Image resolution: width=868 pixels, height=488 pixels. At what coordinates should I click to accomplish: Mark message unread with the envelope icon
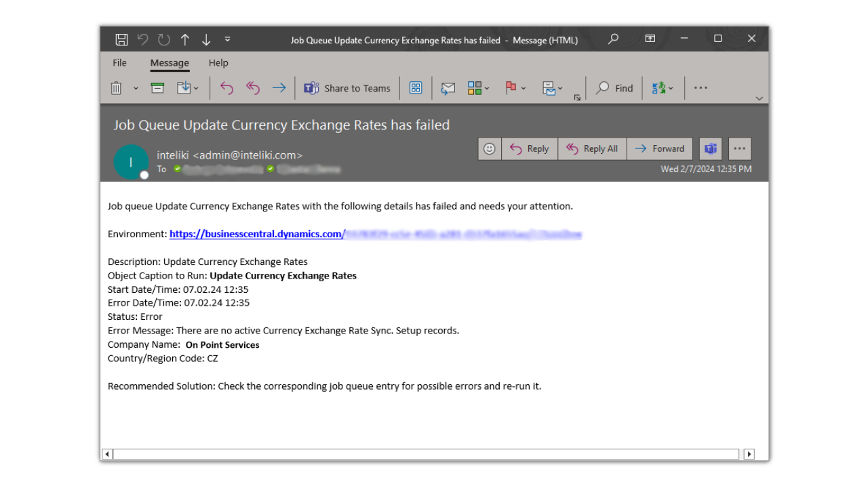point(448,88)
